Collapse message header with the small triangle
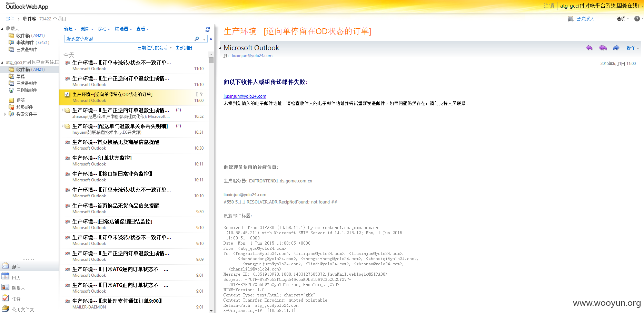Image resolution: width=644 pixels, height=313 pixels. tap(220, 48)
